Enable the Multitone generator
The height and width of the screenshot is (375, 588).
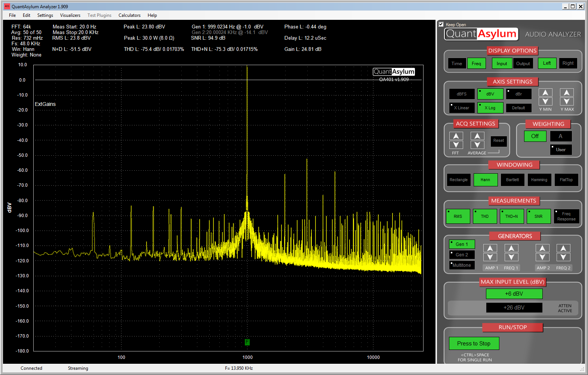pos(462,265)
